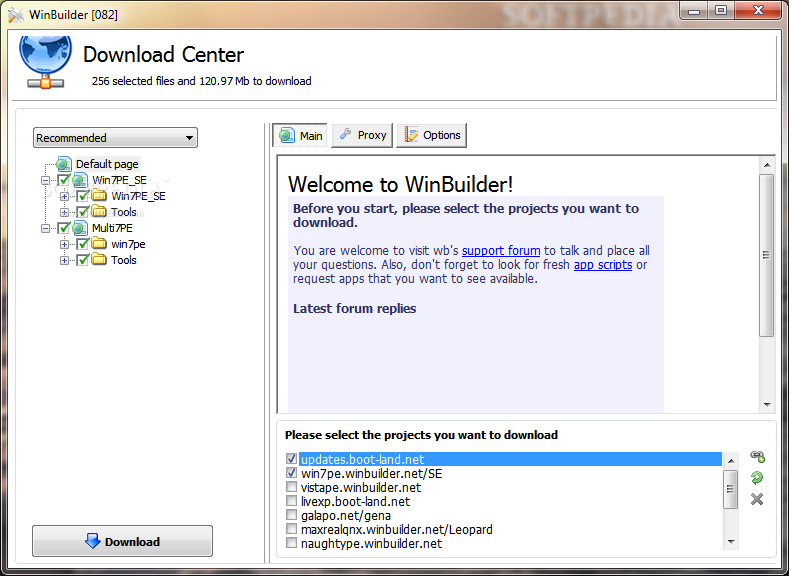Select the updates.boot-land.net list row
This screenshot has height=576, width=789.
click(510, 459)
